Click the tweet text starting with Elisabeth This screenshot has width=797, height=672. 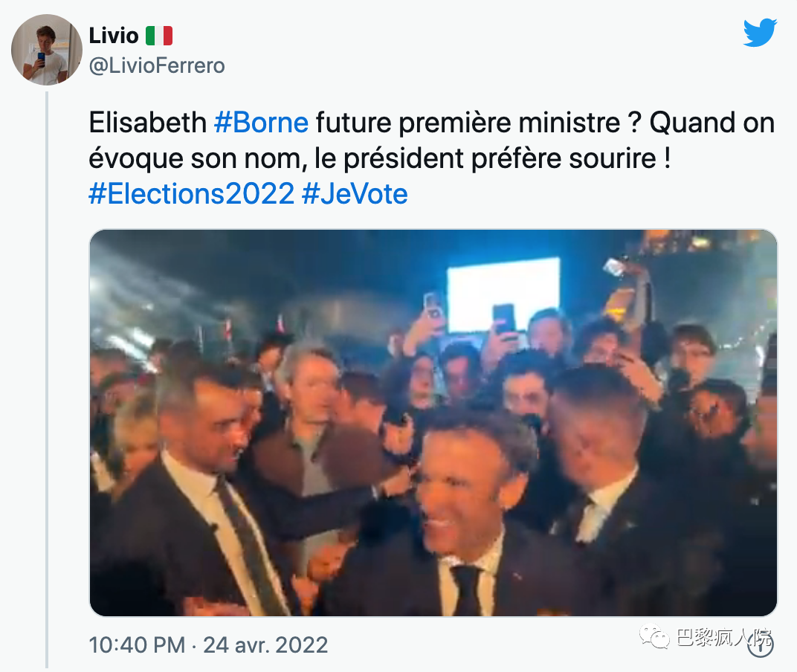(x=147, y=123)
